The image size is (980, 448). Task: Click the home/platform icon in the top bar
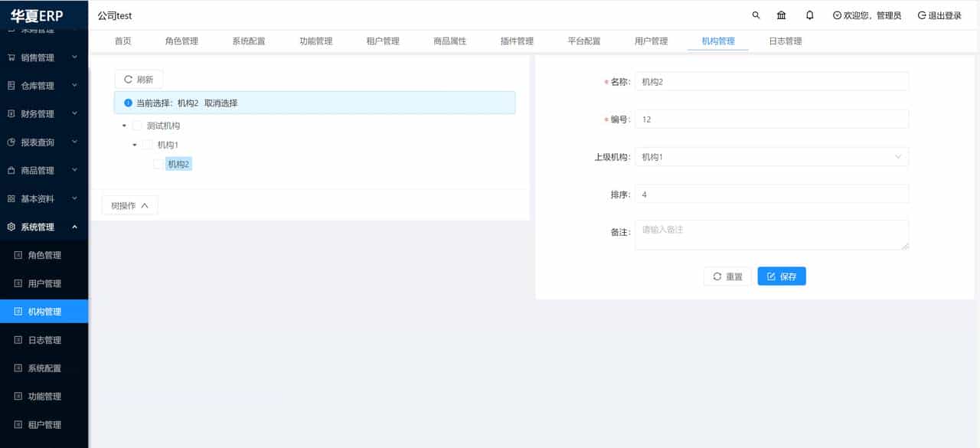tap(782, 15)
